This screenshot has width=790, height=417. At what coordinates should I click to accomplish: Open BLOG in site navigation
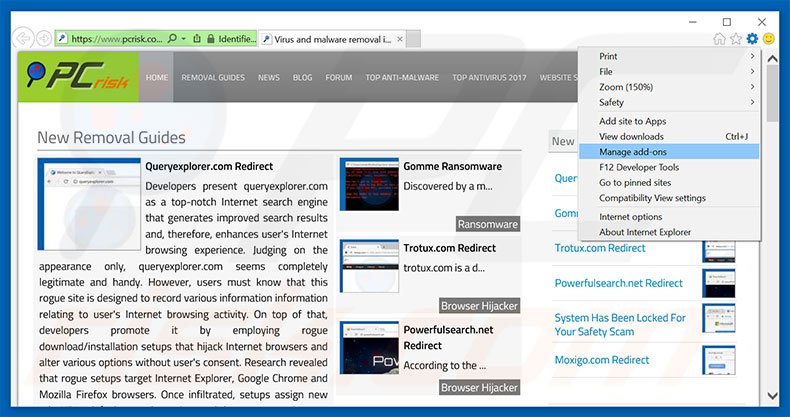[302, 78]
